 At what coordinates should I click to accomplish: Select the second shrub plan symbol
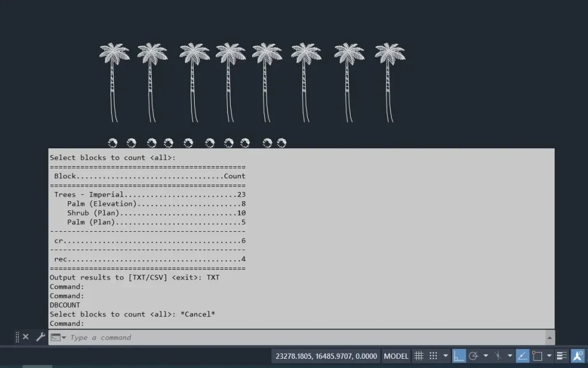tap(131, 143)
